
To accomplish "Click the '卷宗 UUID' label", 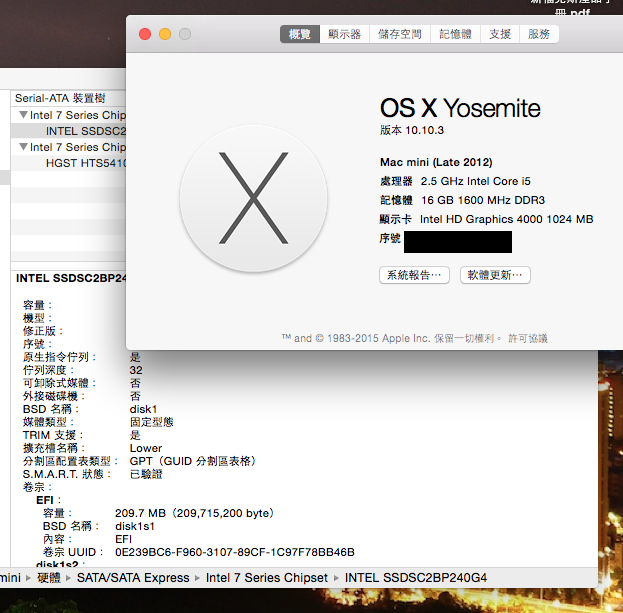I will click(74, 552).
